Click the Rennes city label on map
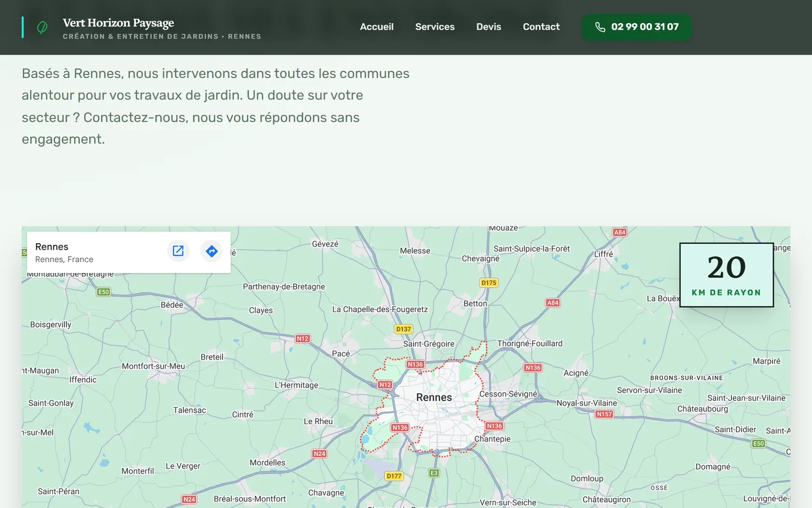Image resolution: width=812 pixels, height=508 pixels. pos(434,398)
